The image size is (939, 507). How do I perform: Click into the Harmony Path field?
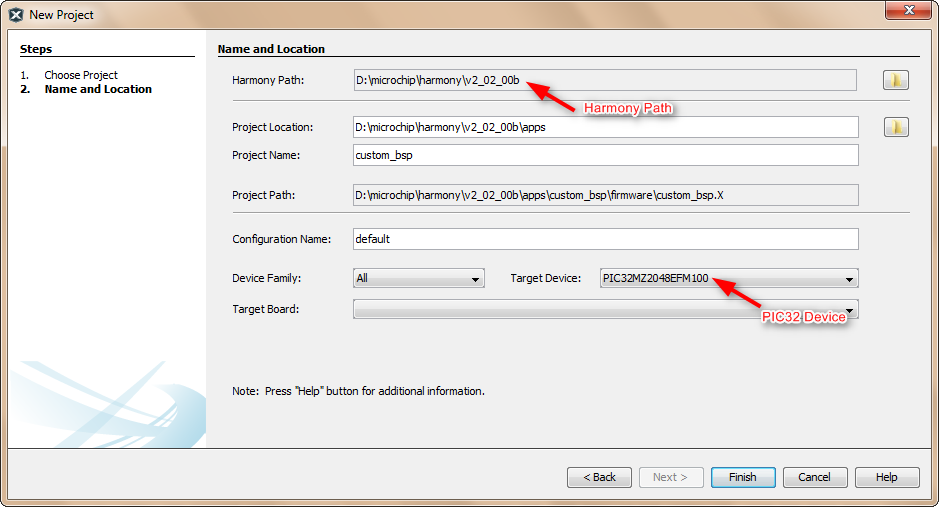point(604,81)
